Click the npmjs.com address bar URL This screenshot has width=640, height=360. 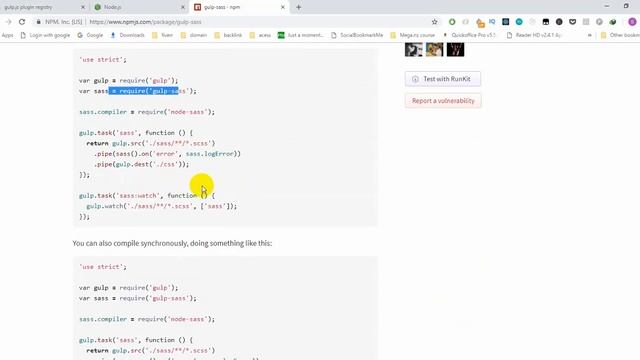point(145,22)
